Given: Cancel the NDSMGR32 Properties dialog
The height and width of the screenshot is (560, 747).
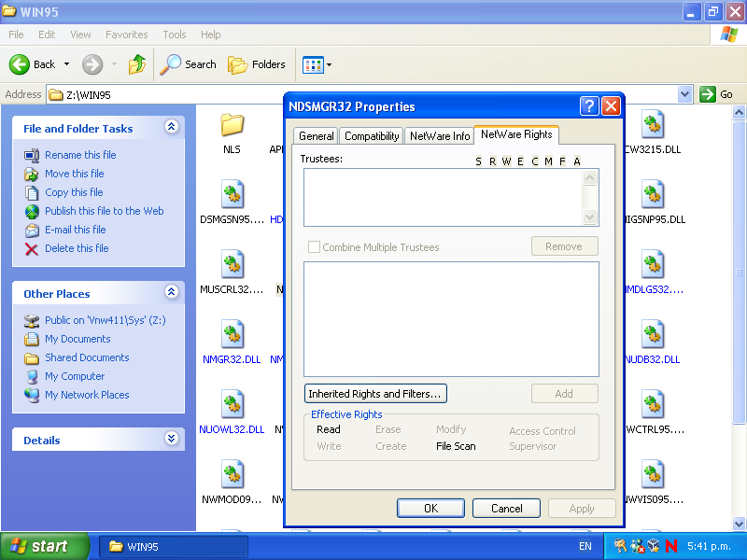Looking at the screenshot, I should click(506, 508).
